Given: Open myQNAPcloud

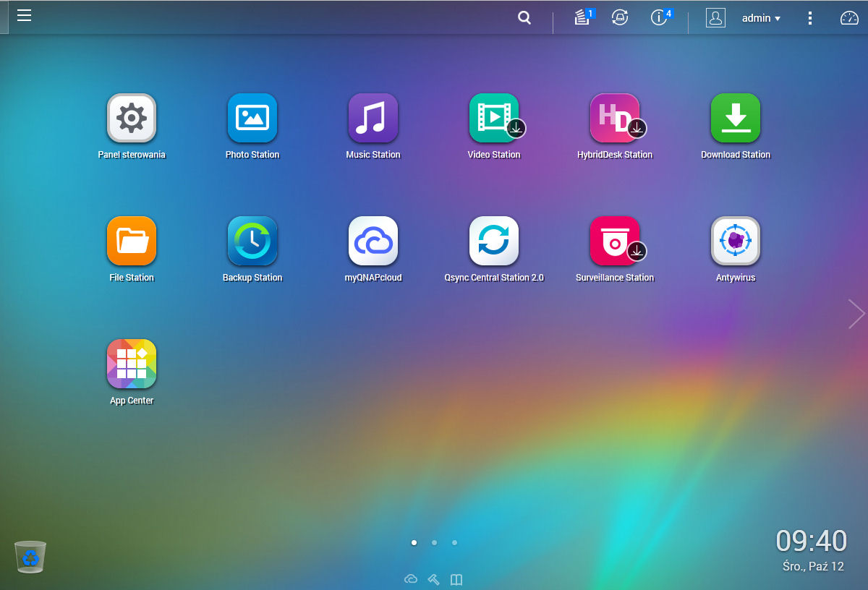Looking at the screenshot, I should (373, 241).
